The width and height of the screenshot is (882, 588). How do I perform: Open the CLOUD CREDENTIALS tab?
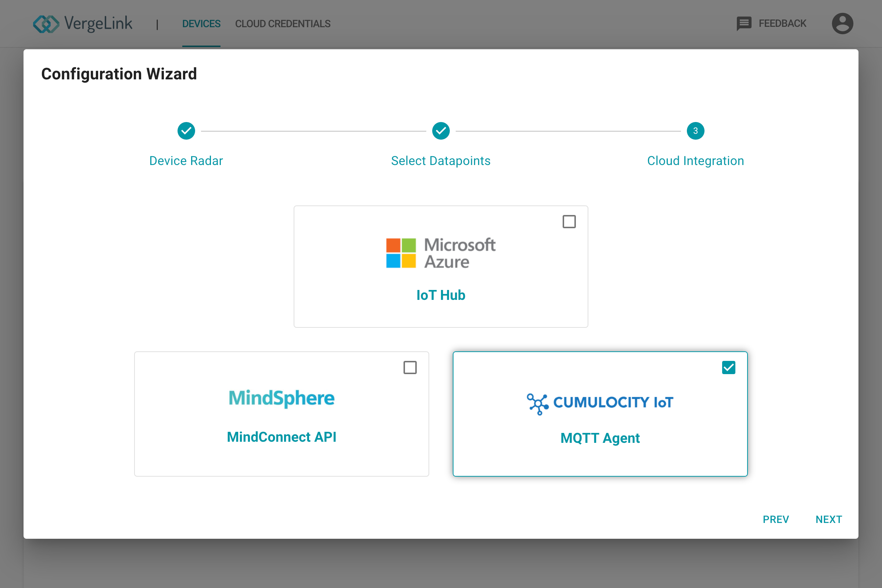tap(282, 24)
